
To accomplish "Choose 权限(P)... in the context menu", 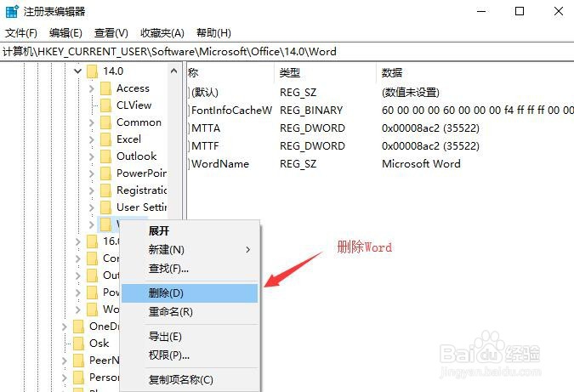I will (x=190, y=355).
